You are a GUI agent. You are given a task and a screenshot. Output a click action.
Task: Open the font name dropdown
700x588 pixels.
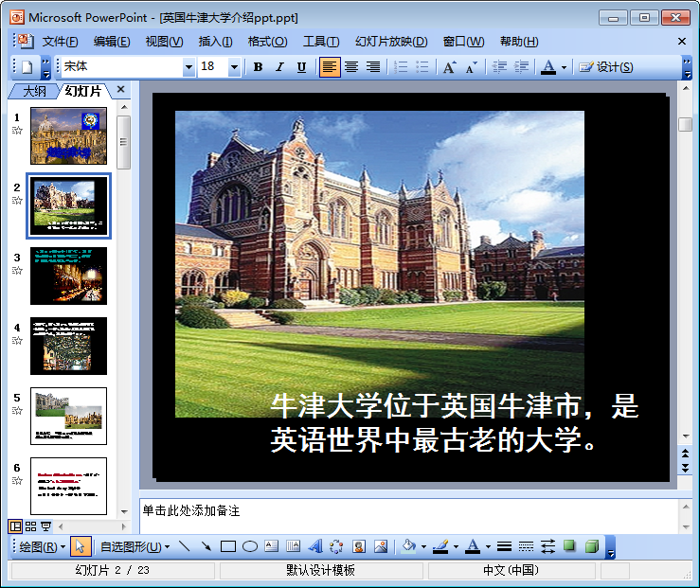(188, 67)
